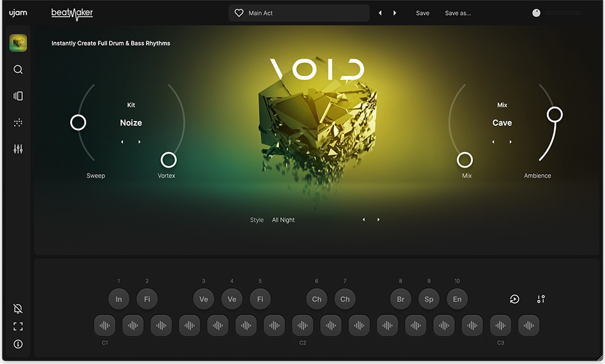Open the Noize kit selector
605x364 pixels.
coord(131,123)
